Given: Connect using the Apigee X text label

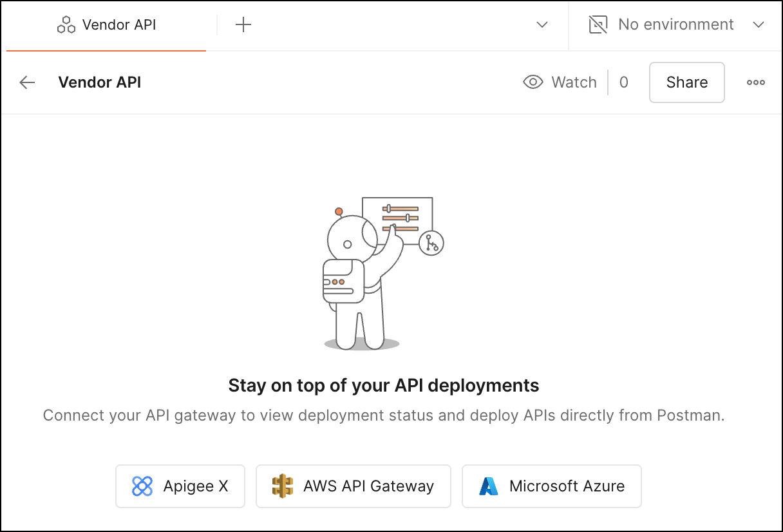Looking at the screenshot, I should pyautogui.click(x=196, y=486).
